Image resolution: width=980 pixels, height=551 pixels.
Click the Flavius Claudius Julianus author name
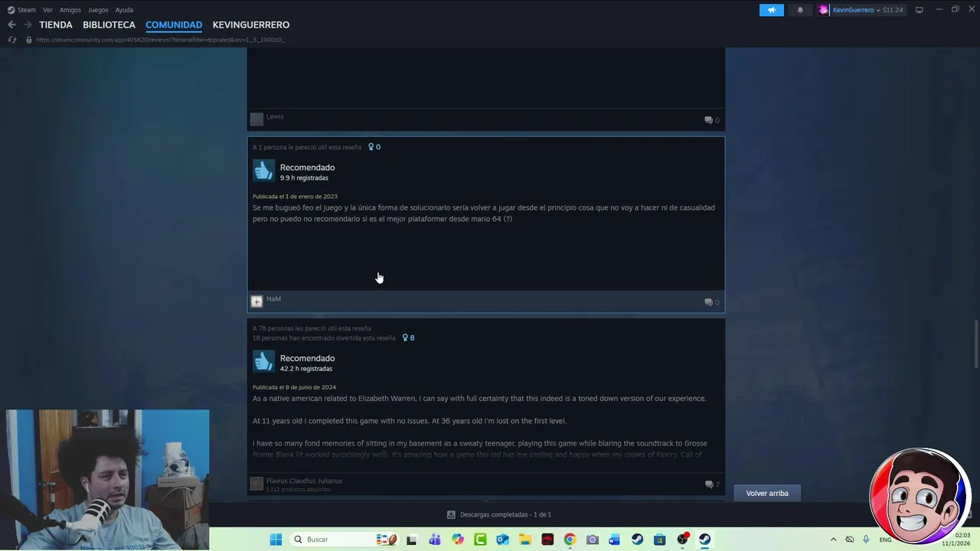[x=304, y=481]
